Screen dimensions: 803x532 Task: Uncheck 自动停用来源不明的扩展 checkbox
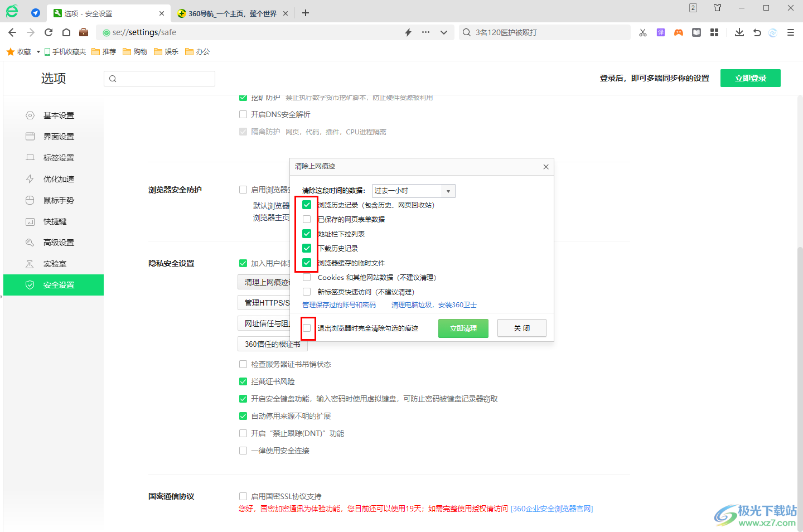click(243, 416)
